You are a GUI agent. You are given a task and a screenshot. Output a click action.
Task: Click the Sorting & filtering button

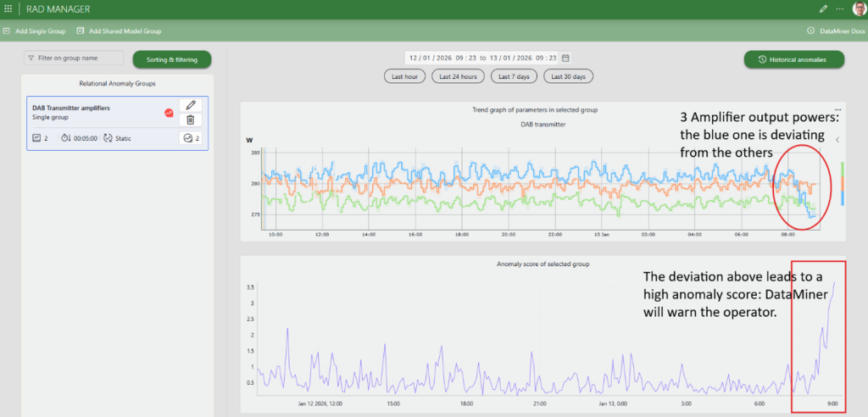pyautogui.click(x=172, y=59)
